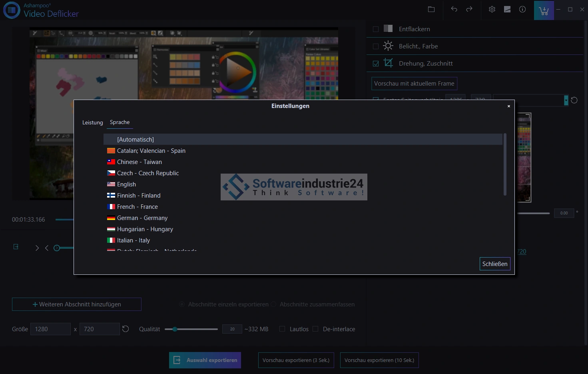Open the aspect ratio dropdown arrow
This screenshot has height=374, width=588.
coord(566,100)
